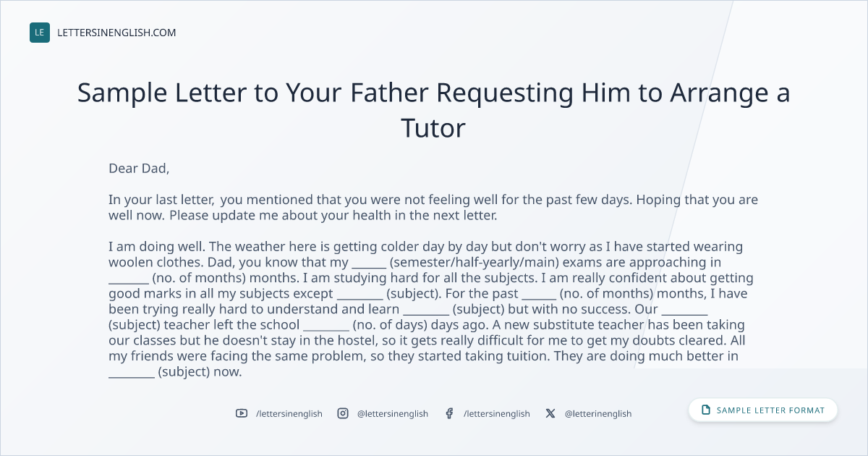
Task: Open the LETTERSINENGLISH.COM site link
Action: pyautogui.click(x=116, y=33)
